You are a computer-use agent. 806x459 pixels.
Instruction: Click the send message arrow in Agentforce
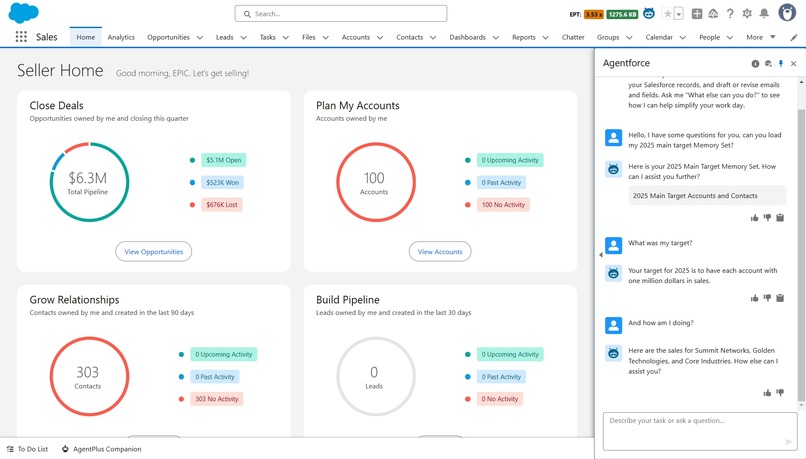click(x=789, y=442)
